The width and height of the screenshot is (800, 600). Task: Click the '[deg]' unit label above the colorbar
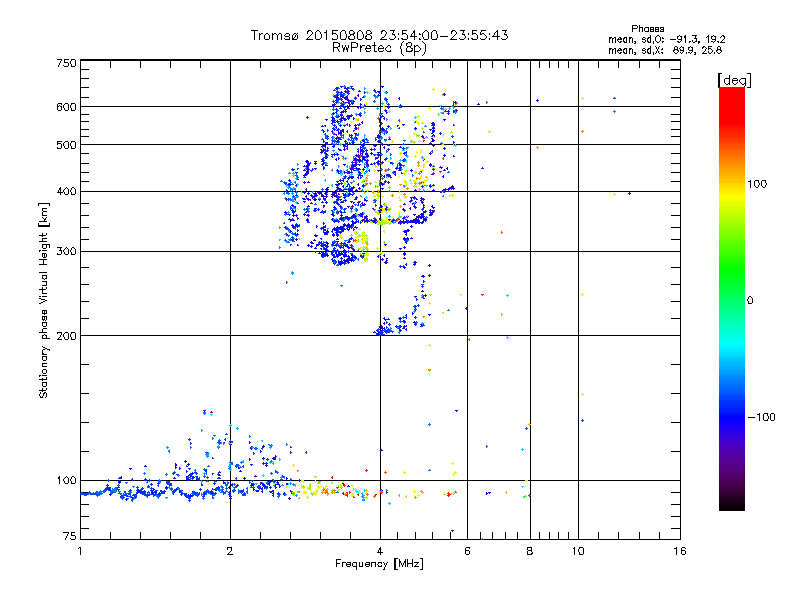(x=734, y=80)
